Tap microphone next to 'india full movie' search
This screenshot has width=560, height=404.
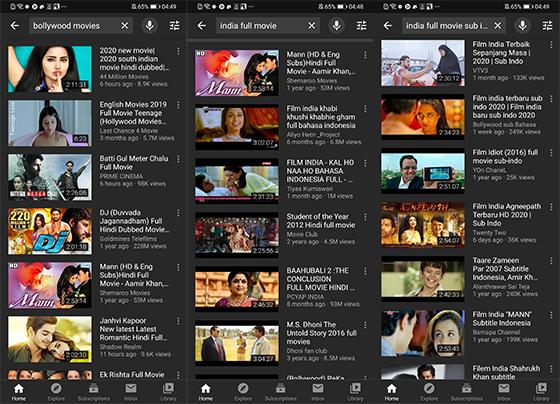336,25
